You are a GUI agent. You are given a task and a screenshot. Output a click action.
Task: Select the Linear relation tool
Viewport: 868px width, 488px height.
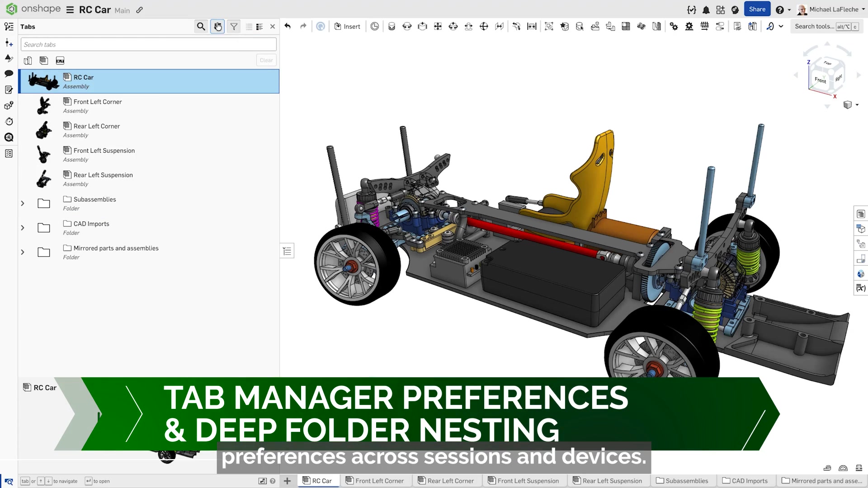click(720, 26)
